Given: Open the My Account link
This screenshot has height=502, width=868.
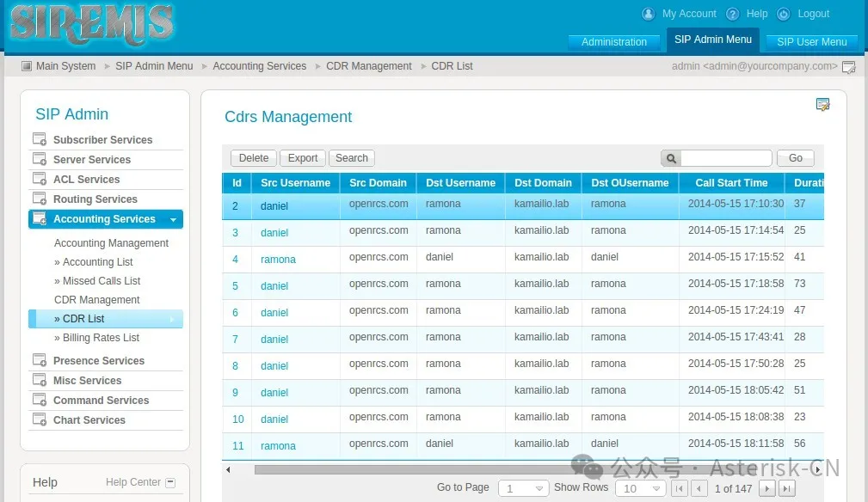Looking at the screenshot, I should point(689,14).
